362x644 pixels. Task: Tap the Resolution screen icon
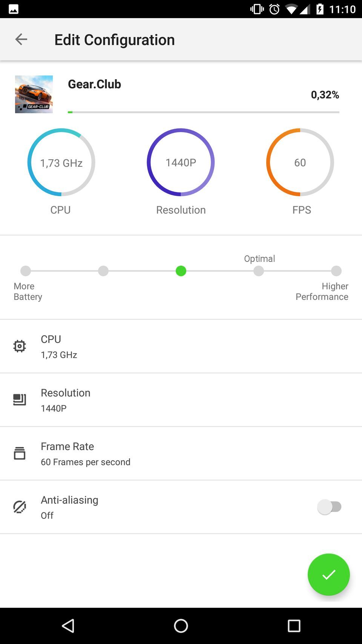point(20,400)
